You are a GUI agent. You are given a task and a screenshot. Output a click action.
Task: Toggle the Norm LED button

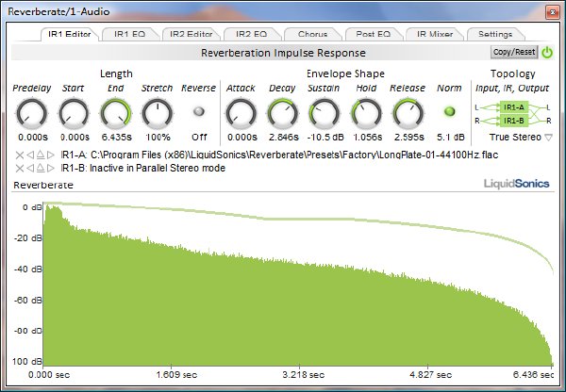[450, 111]
